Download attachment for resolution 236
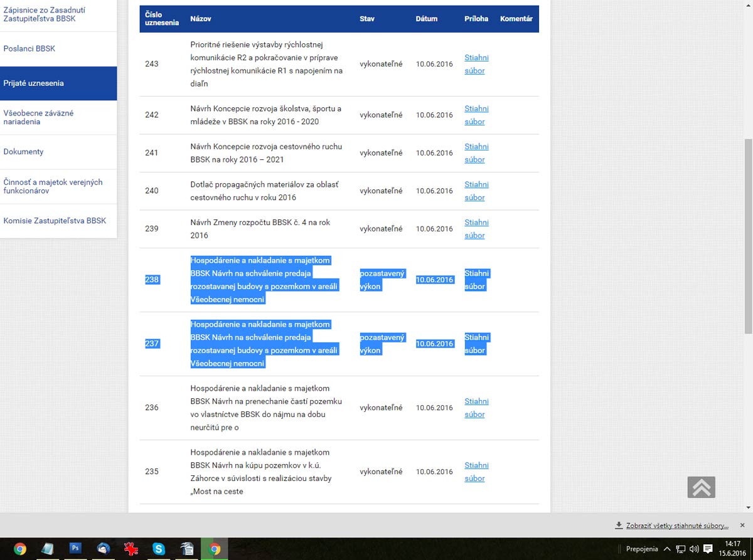753x560 pixels. (476, 408)
